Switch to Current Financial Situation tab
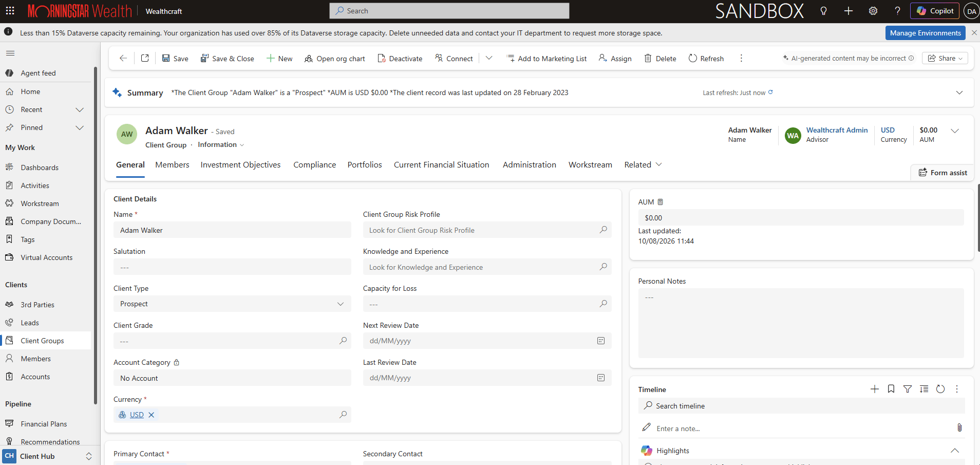This screenshot has height=465, width=980. (x=441, y=164)
